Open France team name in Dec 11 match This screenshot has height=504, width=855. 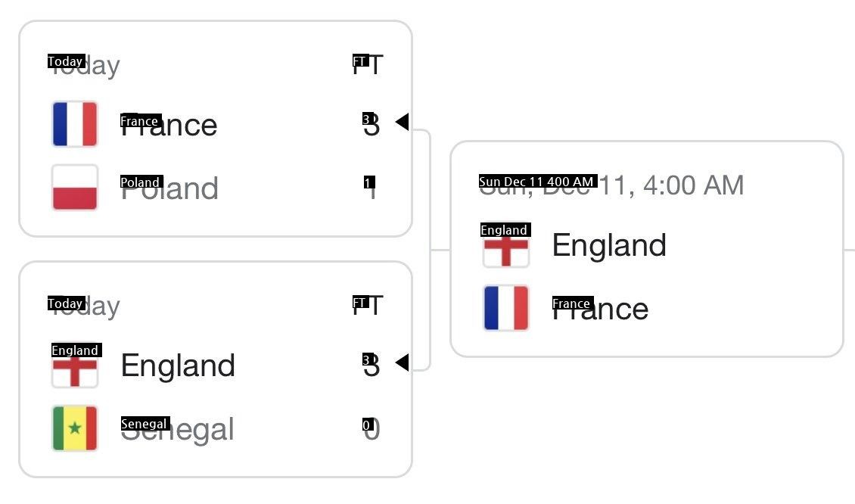(x=601, y=309)
